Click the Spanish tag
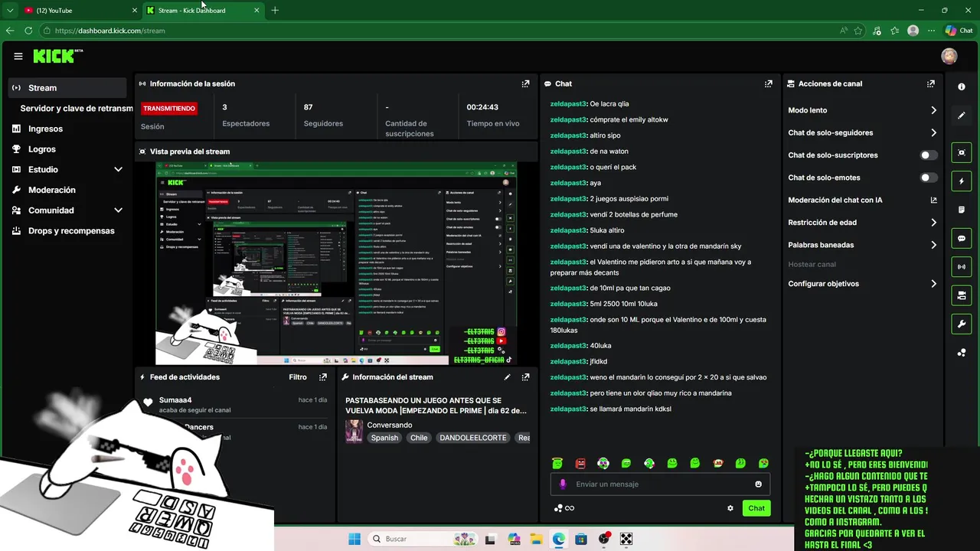980x551 pixels. [x=384, y=438]
